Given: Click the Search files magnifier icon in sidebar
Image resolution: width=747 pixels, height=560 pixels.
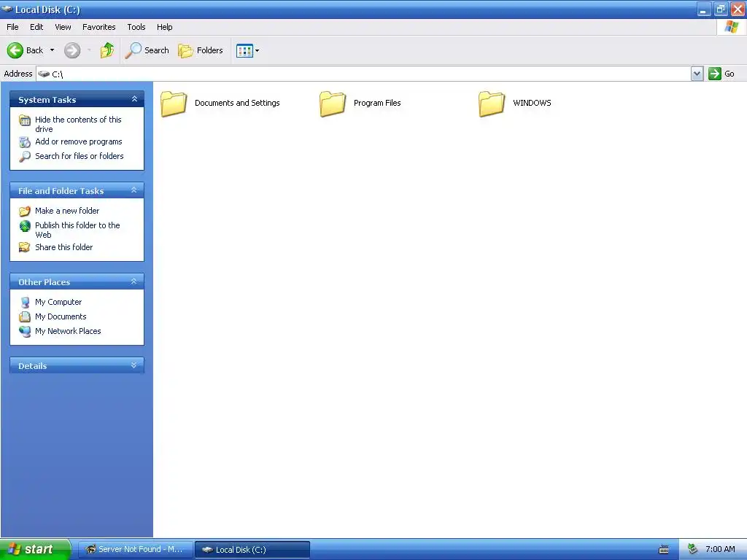Looking at the screenshot, I should coord(25,157).
